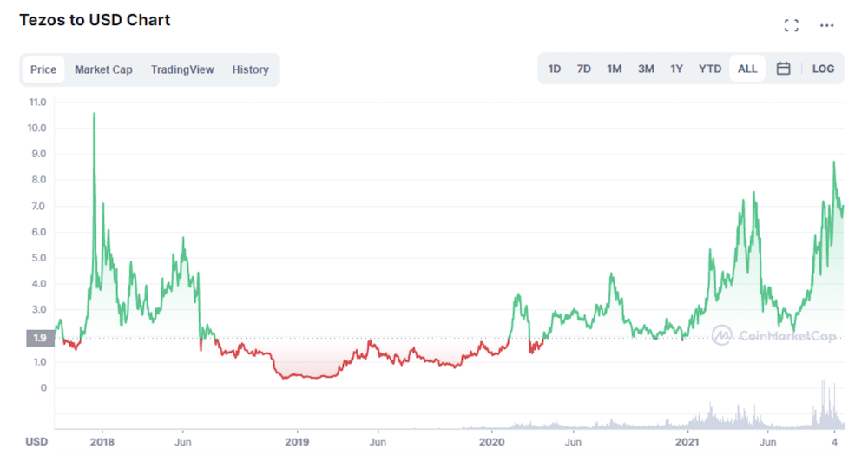Switch to the Market Cap tab
Screen dimensions: 868x469
click(103, 69)
